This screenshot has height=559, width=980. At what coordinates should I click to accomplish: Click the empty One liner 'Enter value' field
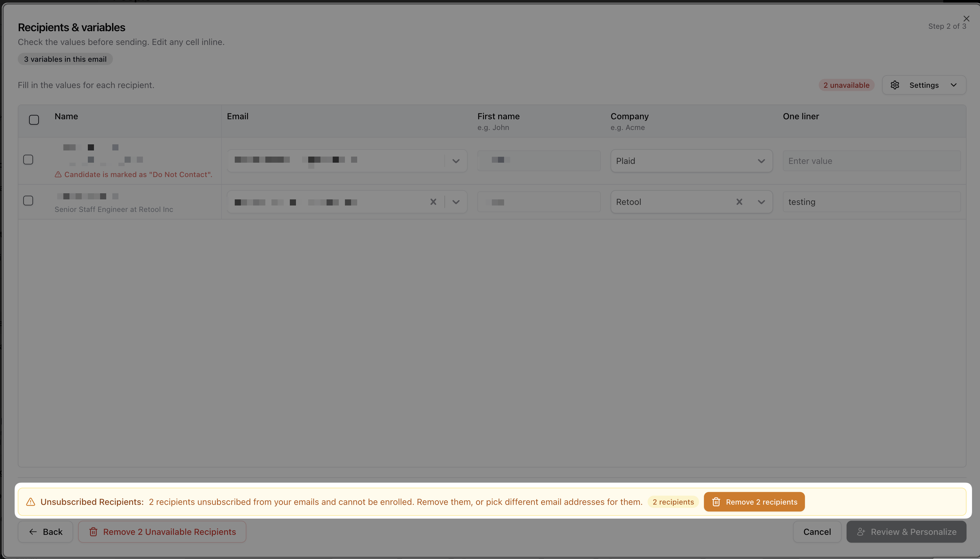pyautogui.click(x=871, y=161)
